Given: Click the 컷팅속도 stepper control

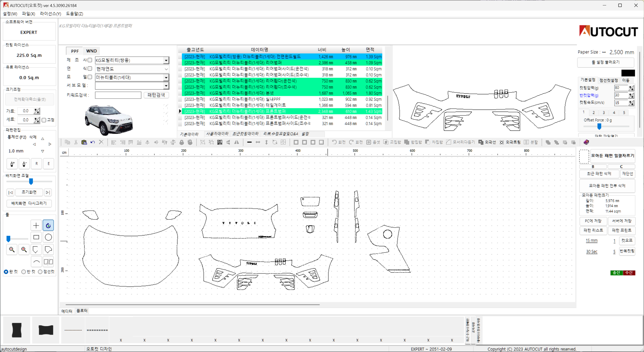Looking at the screenshot, I should pyautogui.click(x=632, y=103).
